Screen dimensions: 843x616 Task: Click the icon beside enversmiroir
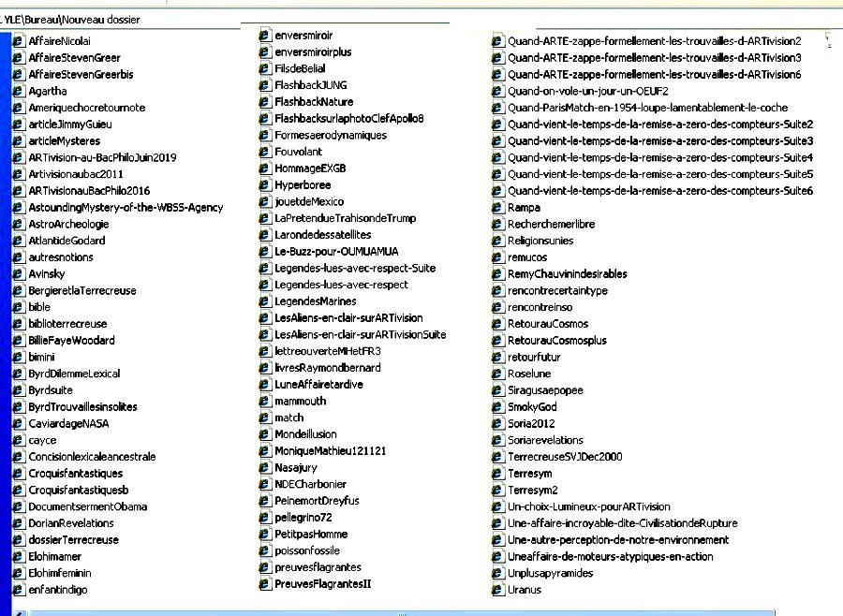(x=265, y=36)
